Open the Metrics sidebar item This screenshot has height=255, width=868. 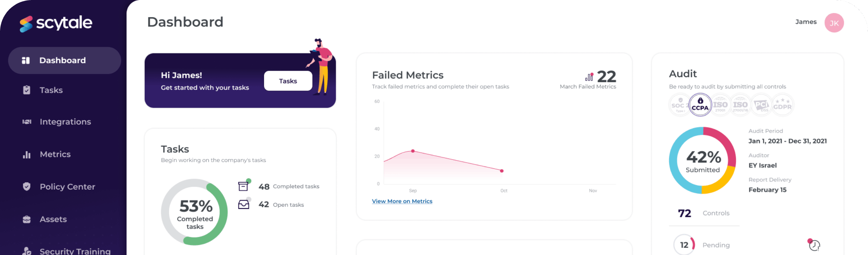(55, 154)
